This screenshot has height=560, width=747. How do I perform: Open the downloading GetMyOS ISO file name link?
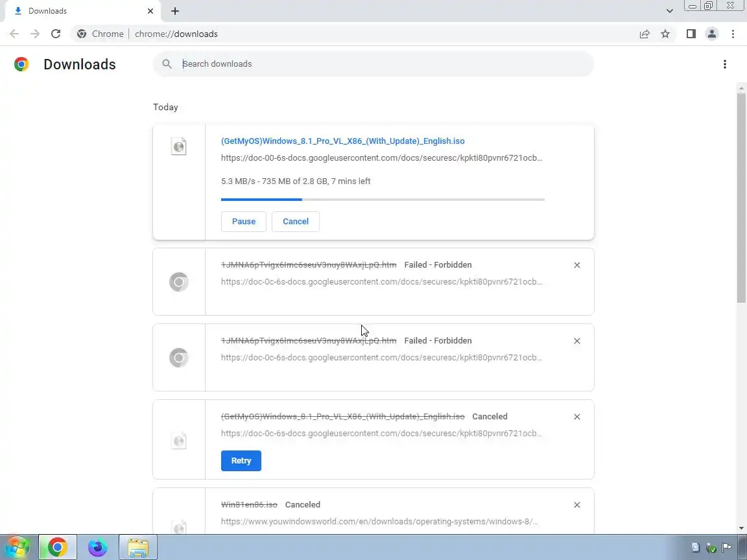(x=342, y=141)
